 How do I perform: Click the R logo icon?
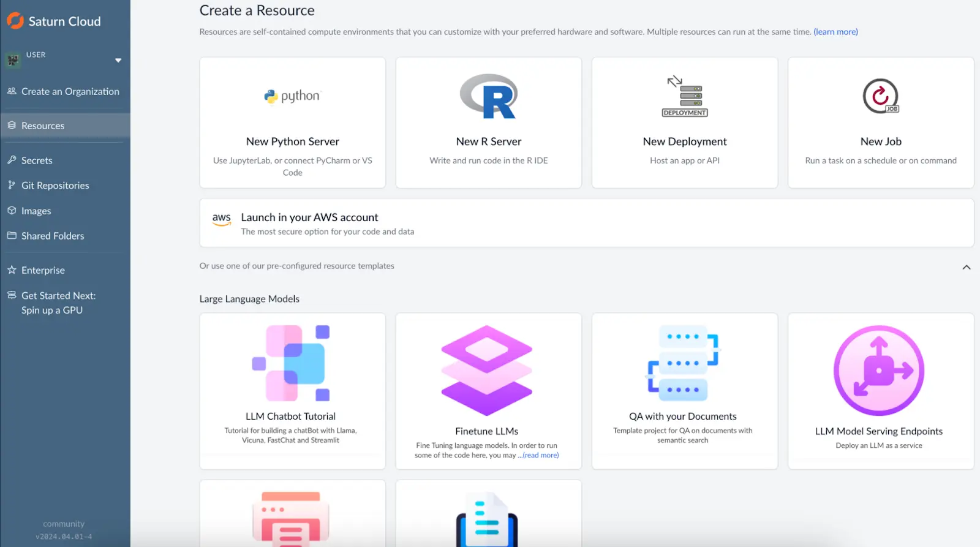point(489,96)
